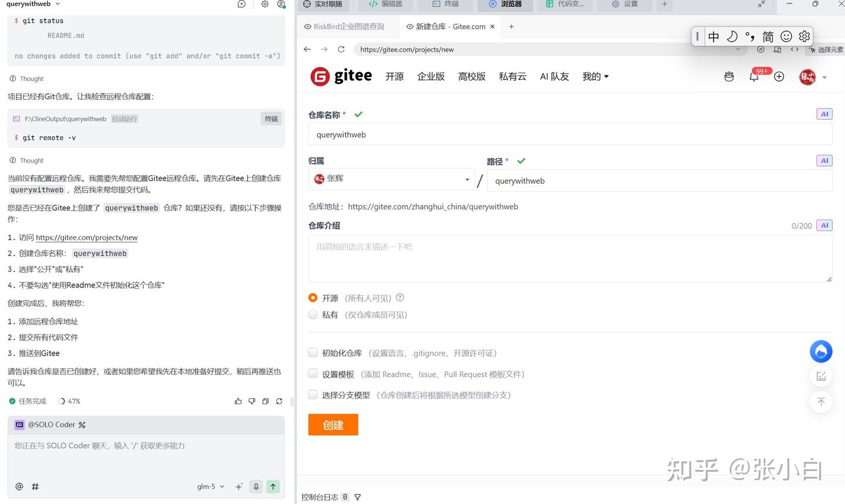Expand the first Thought section
Screen dimensions: 845x504
tap(27, 79)
